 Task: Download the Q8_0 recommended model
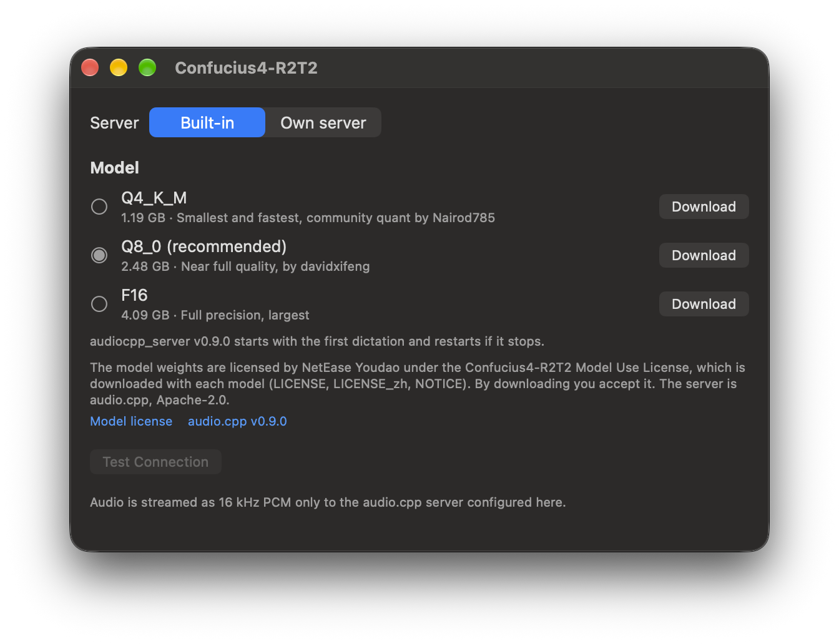point(704,255)
